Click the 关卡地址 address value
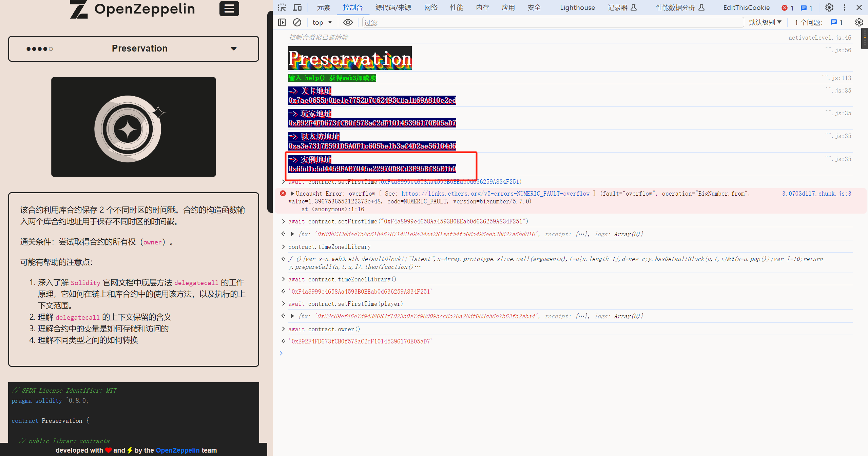This screenshot has width=868, height=456. pyautogui.click(x=372, y=100)
